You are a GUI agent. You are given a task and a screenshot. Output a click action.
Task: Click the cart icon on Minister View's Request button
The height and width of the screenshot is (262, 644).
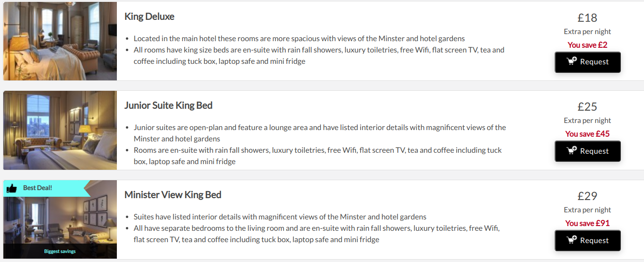tap(572, 240)
